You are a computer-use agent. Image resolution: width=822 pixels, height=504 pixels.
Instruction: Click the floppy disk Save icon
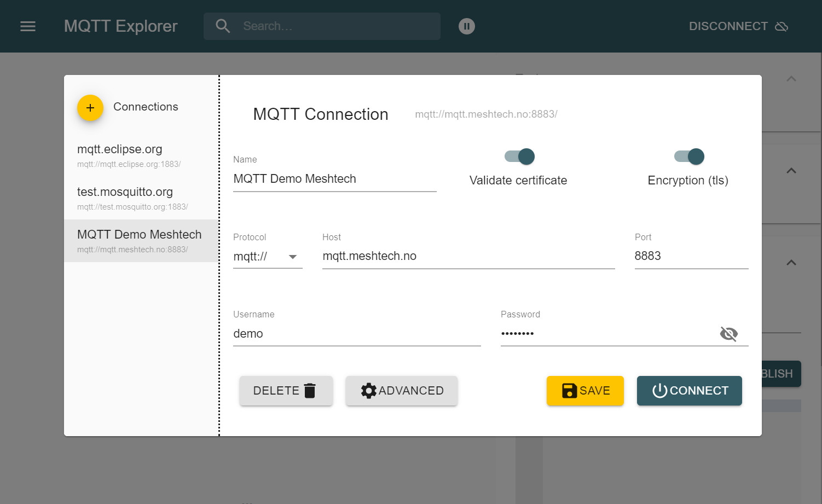[569, 391]
